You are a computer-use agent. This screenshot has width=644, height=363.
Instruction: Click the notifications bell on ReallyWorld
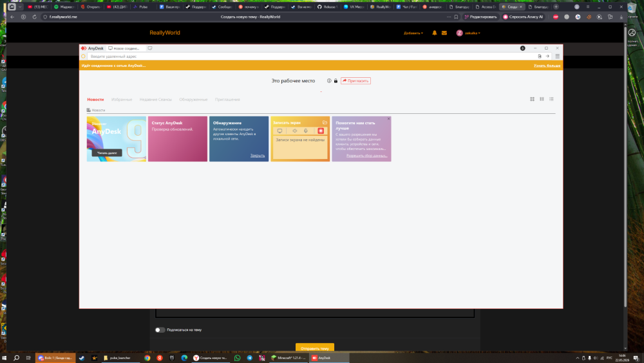434,33
